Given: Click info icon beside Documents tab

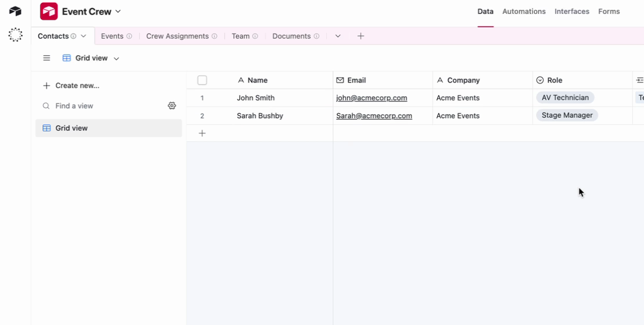Looking at the screenshot, I should click(316, 36).
